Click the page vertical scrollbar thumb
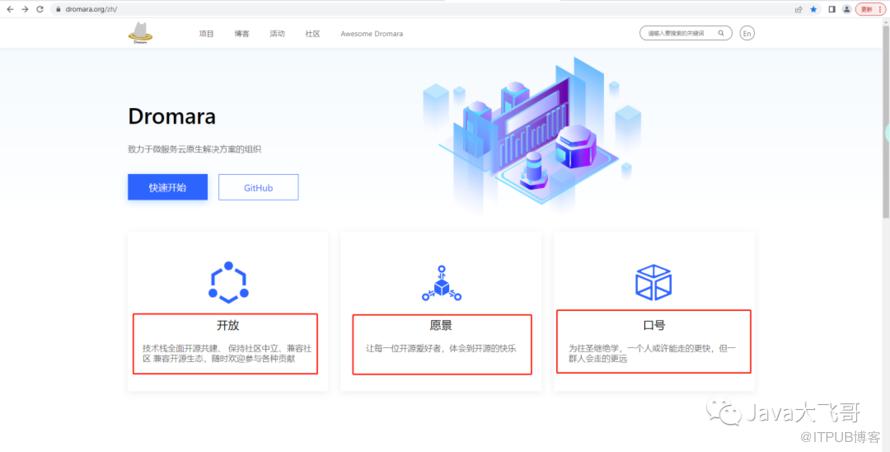 [x=885, y=122]
